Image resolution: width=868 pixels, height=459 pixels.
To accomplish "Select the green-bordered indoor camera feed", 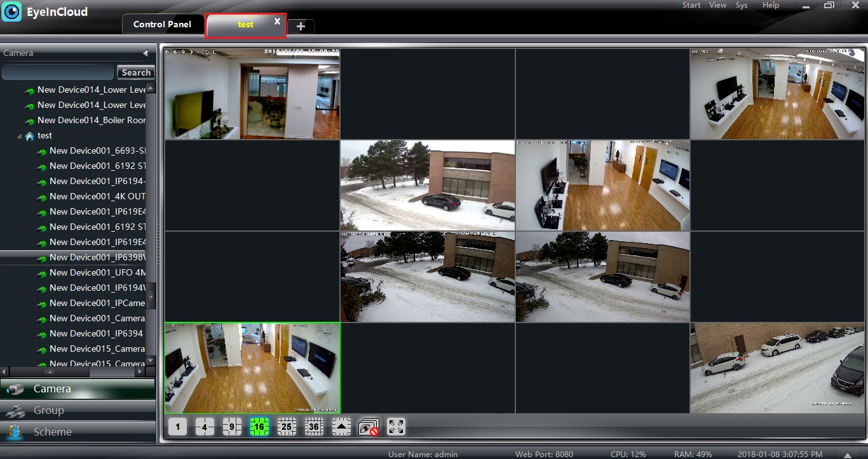I will point(252,368).
